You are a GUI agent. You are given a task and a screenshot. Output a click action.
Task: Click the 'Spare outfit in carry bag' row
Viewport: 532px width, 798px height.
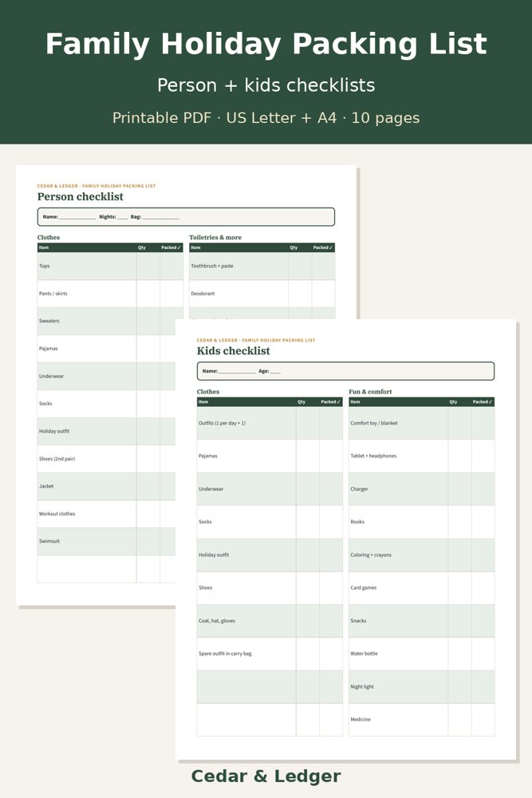coord(270,654)
